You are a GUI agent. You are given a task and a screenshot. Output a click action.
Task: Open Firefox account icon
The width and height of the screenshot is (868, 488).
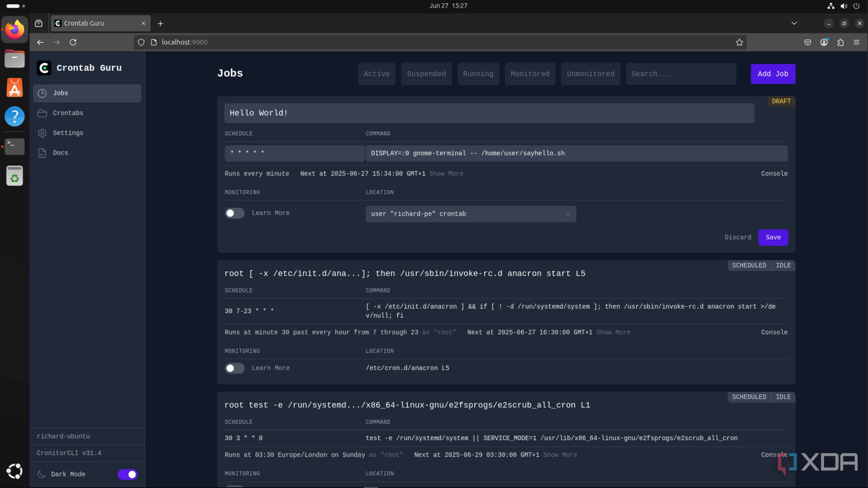(x=824, y=42)
